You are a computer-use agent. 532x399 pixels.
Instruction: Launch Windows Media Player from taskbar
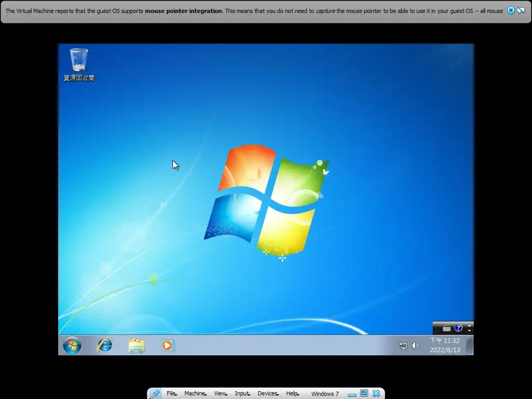click(x=168, y=345)
